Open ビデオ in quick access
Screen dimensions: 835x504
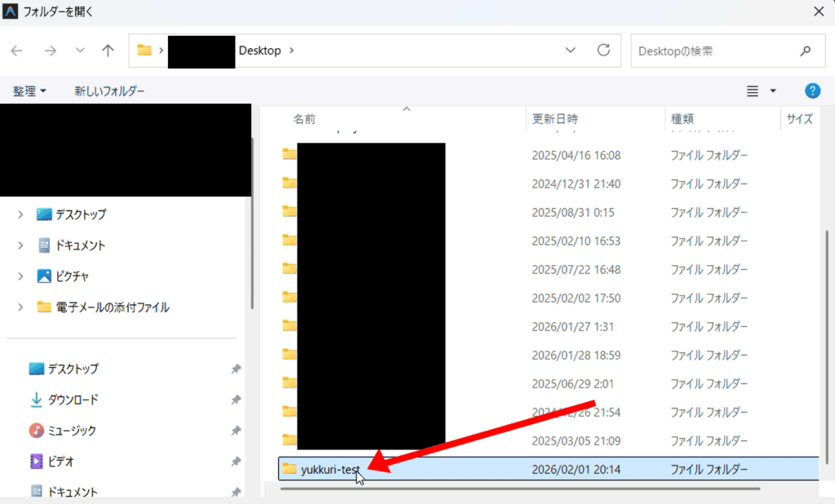[x=61, y=462]
